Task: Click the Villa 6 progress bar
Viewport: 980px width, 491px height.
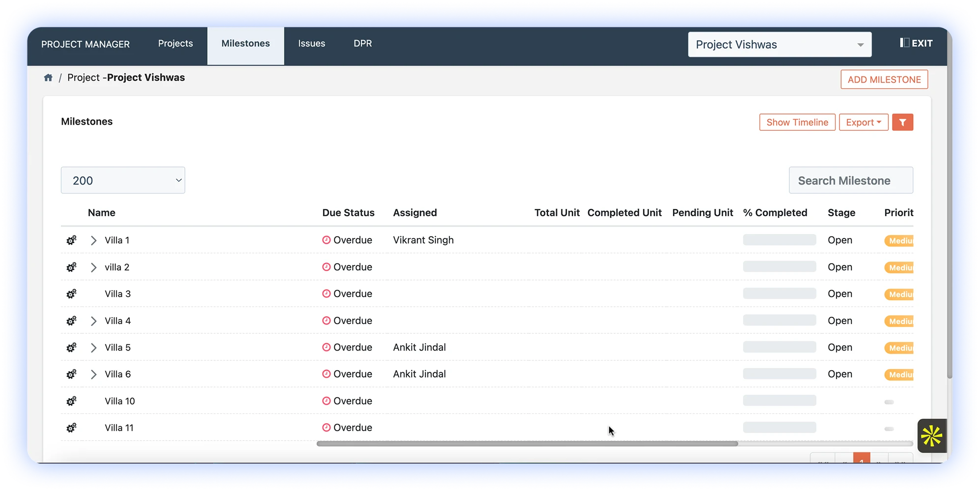Action: (x=780, y=374)
